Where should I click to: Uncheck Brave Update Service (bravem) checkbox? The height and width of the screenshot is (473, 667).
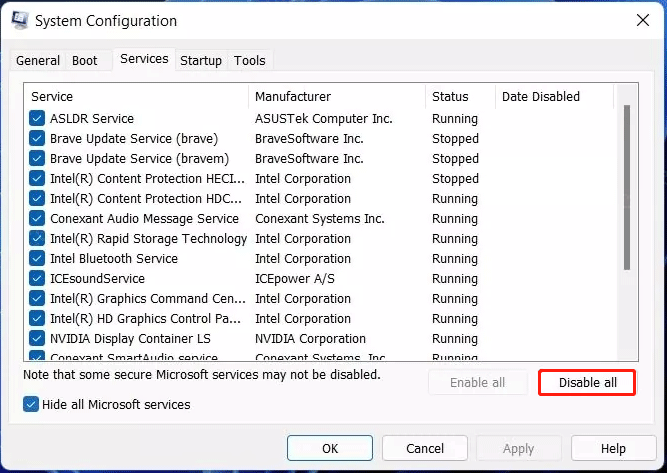[37, 158]
